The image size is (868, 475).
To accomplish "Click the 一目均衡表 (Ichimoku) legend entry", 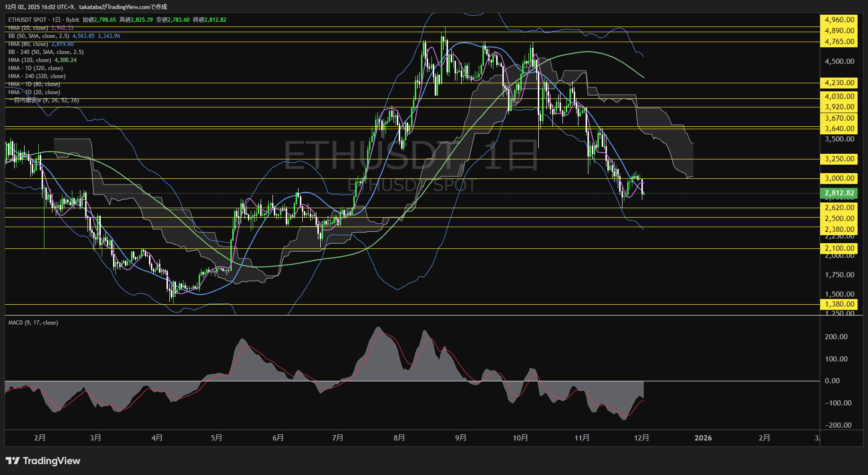I will (x=43, y=100).
